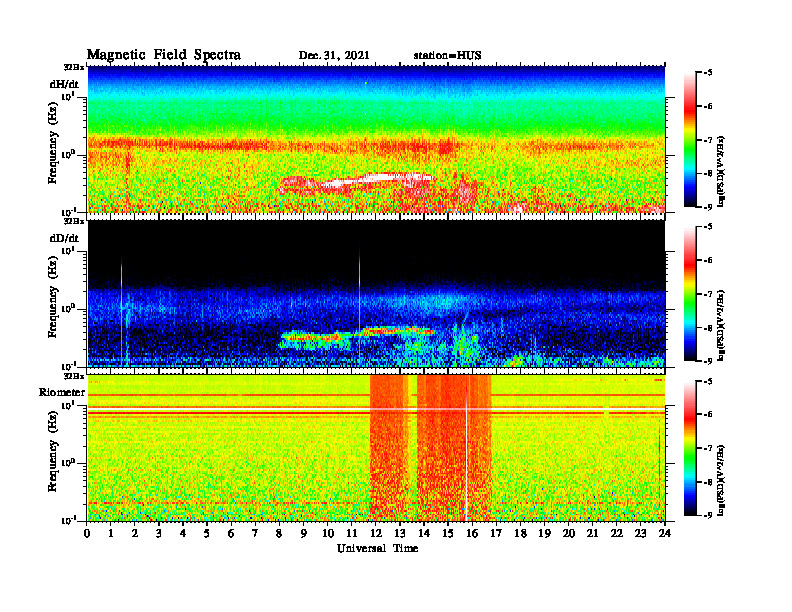This screenshot has width=792, height=612.
Task: Click hour tick label "19" on time axis
Action: pos(544,534)
